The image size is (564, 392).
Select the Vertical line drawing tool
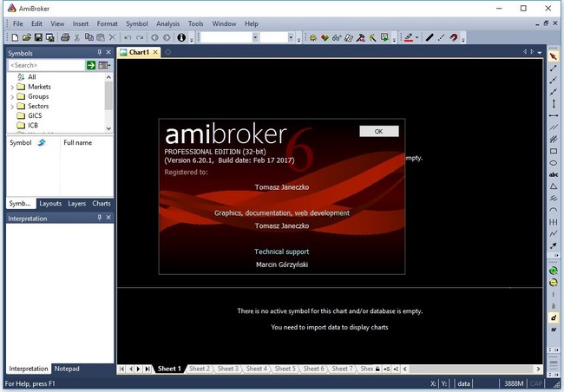pyautogui.click(x=554, y=104)
